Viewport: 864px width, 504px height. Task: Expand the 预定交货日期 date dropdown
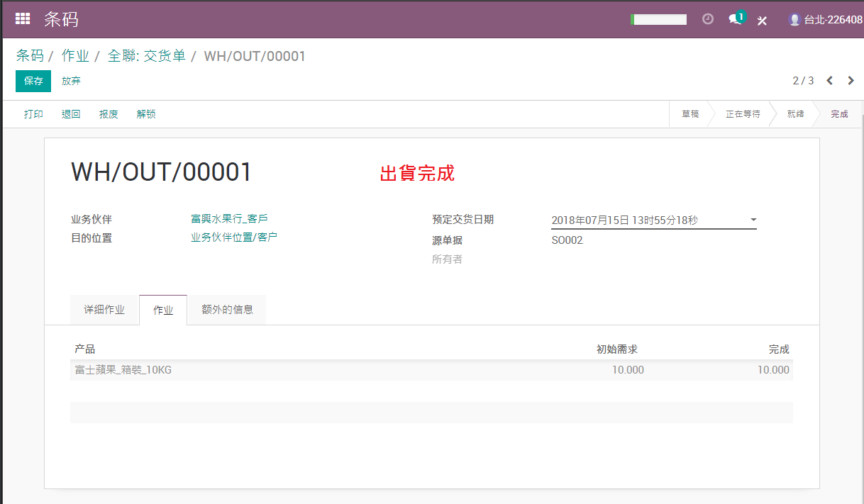[753, 220]
